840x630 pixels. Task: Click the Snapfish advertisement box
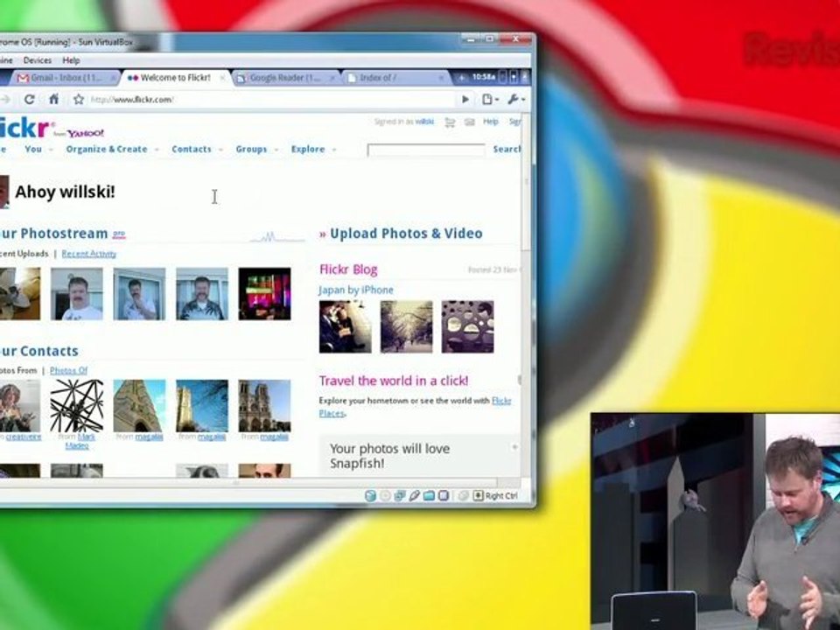tap(419, 456)
